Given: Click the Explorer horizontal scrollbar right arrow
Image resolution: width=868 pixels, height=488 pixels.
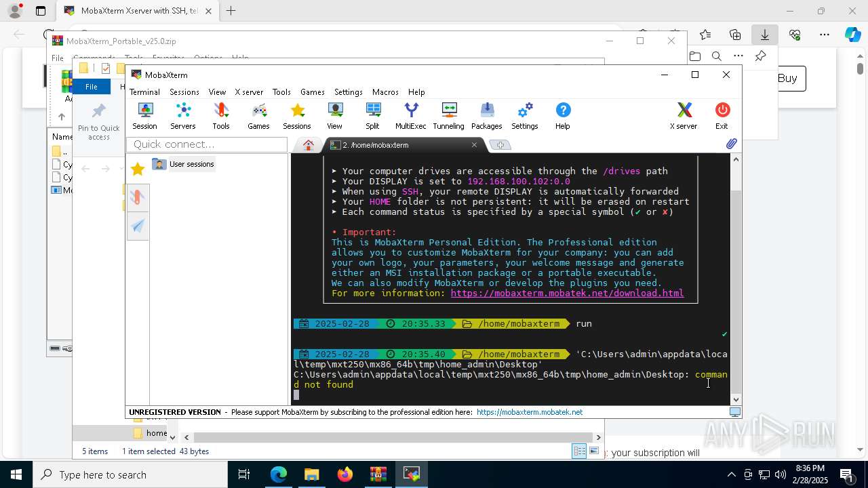Looking at the screenshot, I should point(598,437).
